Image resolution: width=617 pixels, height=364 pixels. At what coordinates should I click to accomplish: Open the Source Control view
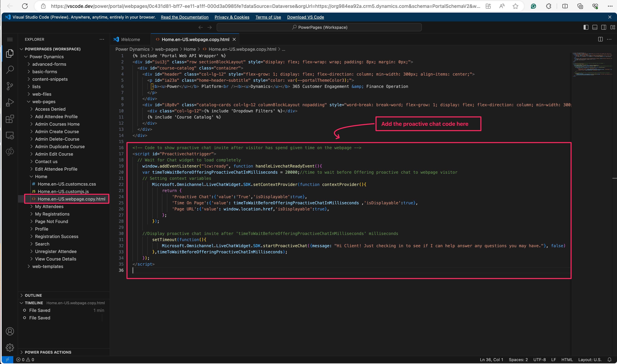tap(10, 86)
